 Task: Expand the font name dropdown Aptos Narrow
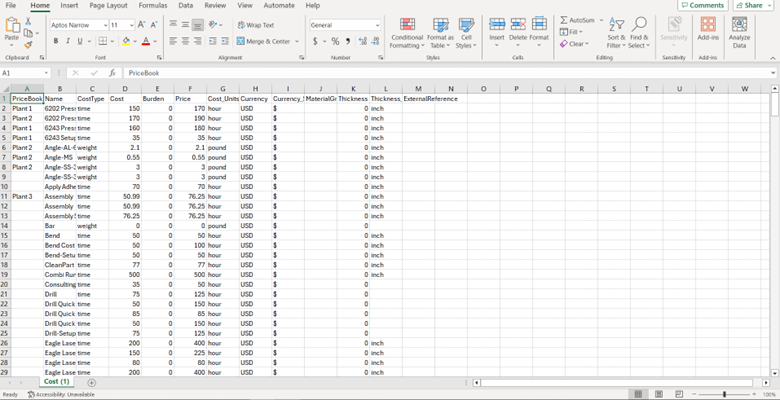point(102,25)
